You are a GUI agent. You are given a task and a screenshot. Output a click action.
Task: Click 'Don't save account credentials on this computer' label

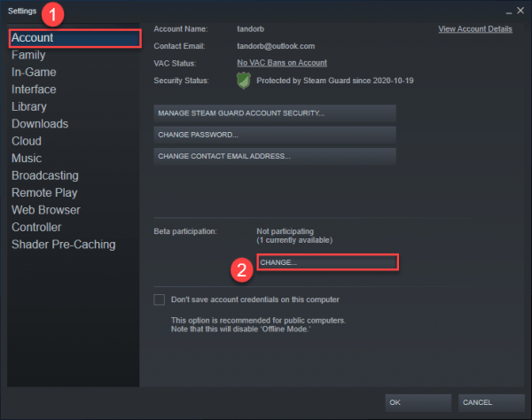click(254, 299)
